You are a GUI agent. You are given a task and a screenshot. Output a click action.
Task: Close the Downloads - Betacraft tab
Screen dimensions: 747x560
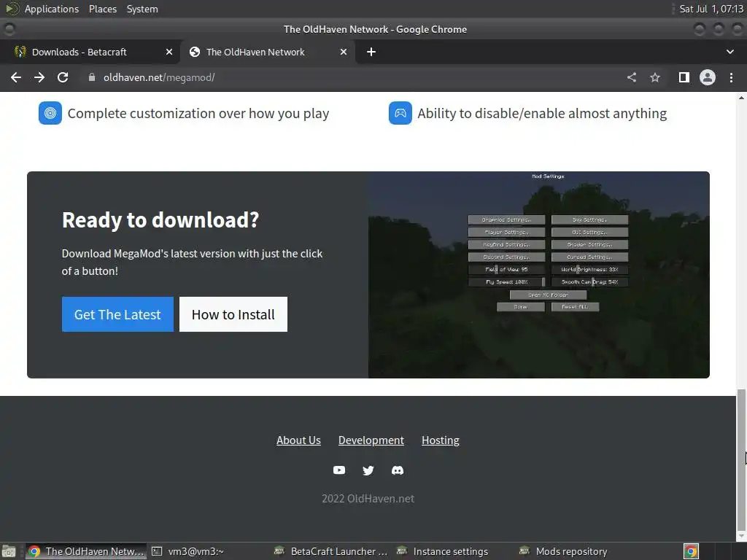pyautogui.click(x=169, y=52)
